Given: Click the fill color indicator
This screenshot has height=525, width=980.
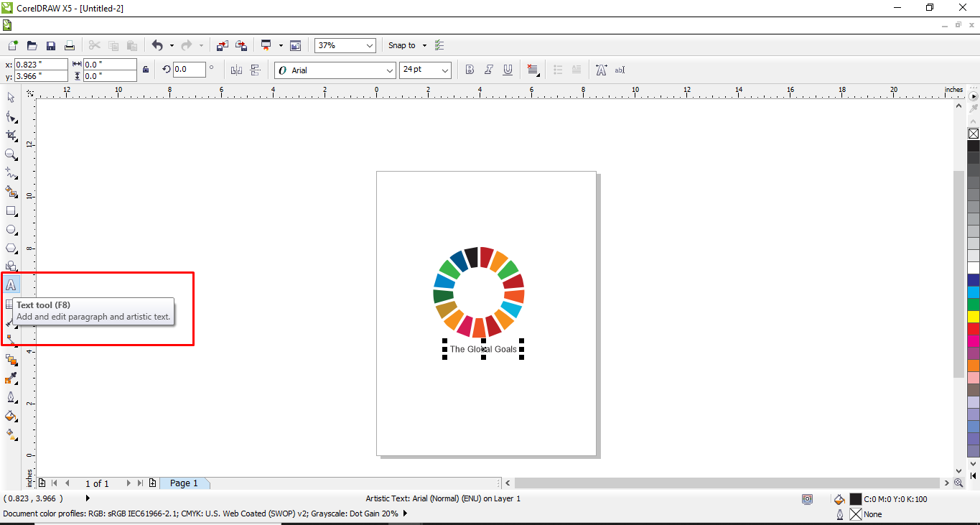Looking at the screenshot, I should [x=855, y=499].
